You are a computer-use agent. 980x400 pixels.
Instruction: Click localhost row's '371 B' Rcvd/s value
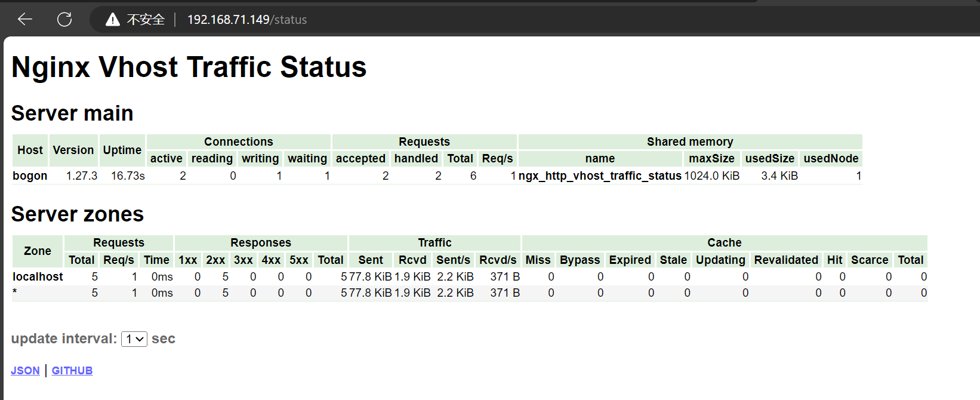(x=505, y=276)
